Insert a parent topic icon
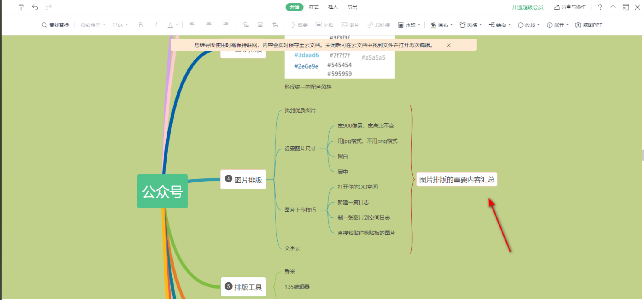 tap(275, 25)
